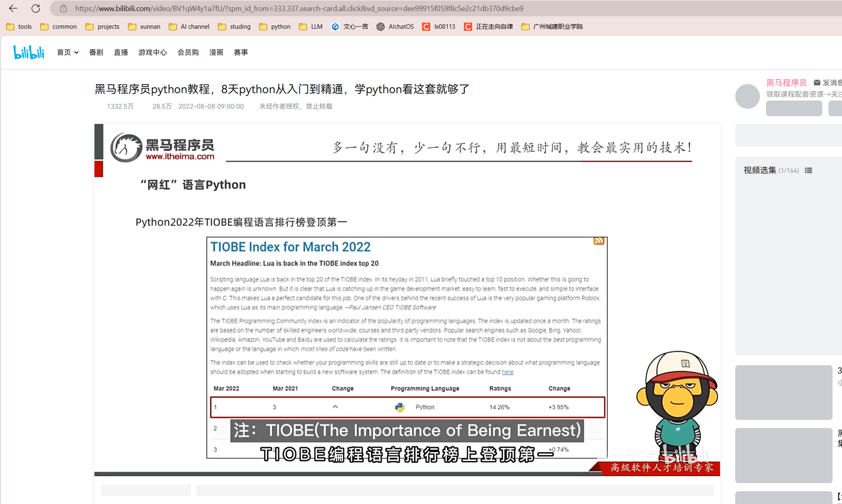Open the 正在走向自律 bookmark
The image size is (842, 504).
[x=489, y=27]
